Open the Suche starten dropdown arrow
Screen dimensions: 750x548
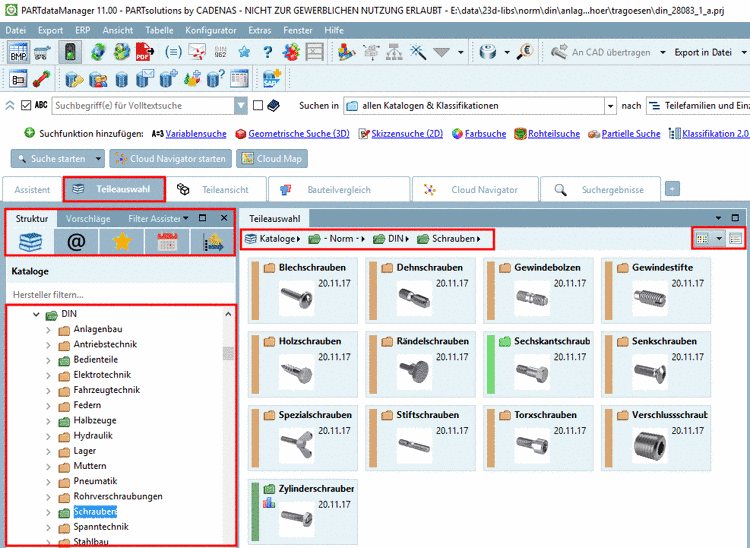tap(98, 158)
